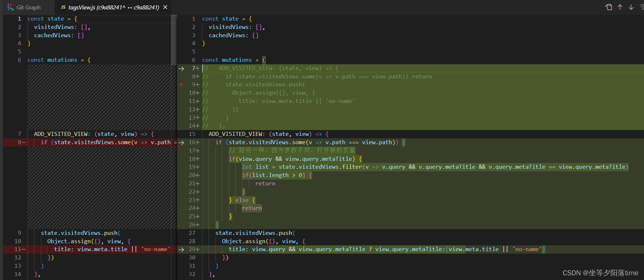Close the tagsView.js diff tab
Screen dimensions: 644x280
(x=165, y=7)
